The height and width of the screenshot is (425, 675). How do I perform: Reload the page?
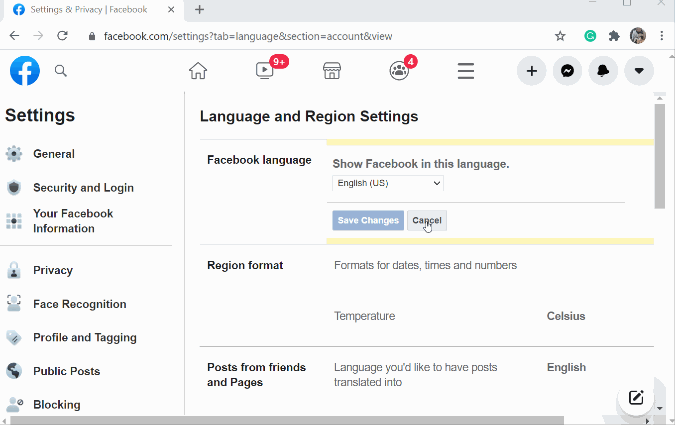(62, 36)
